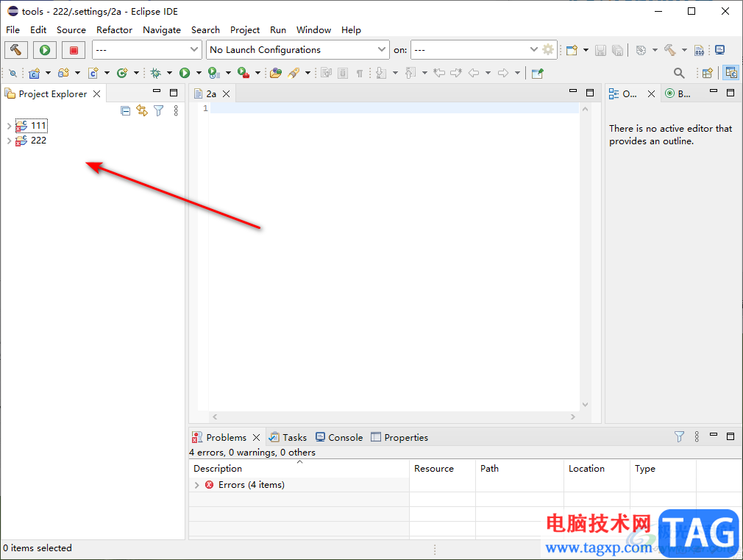The image size is (743, 560).
Task: Click the New C Source File icon
Action: click(93, 73)
